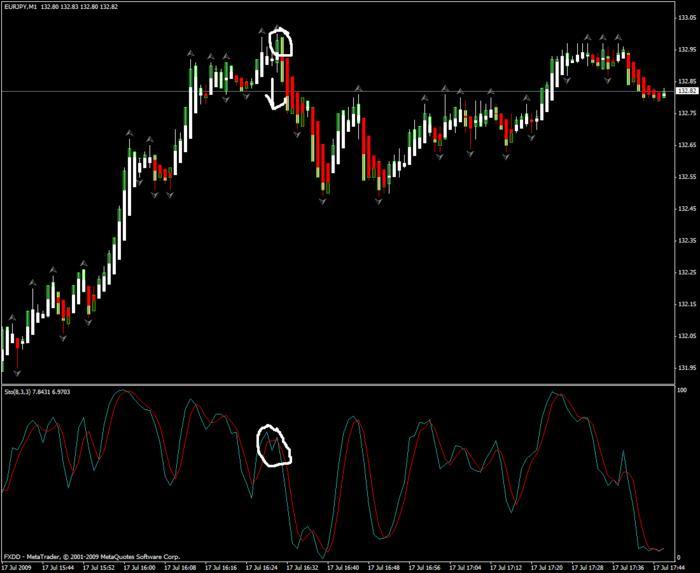The height and width of the screenshot is (573, 700).
Task: Click the current price tag 132.82
Action: tap(687, 91)
